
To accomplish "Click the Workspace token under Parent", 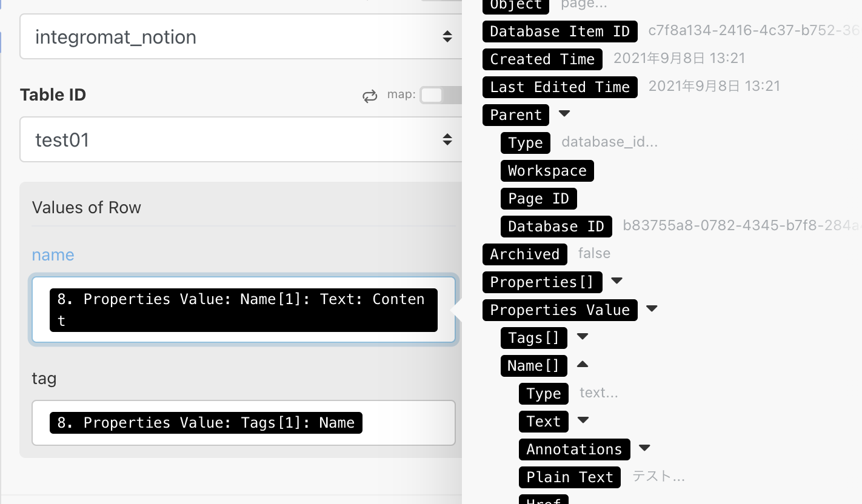I will coord(547,170).
